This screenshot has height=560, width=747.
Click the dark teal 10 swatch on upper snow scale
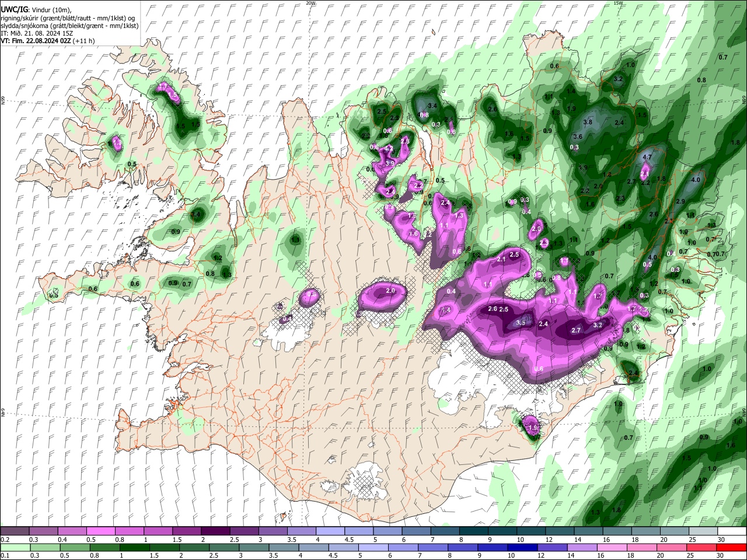coord(532,531)
